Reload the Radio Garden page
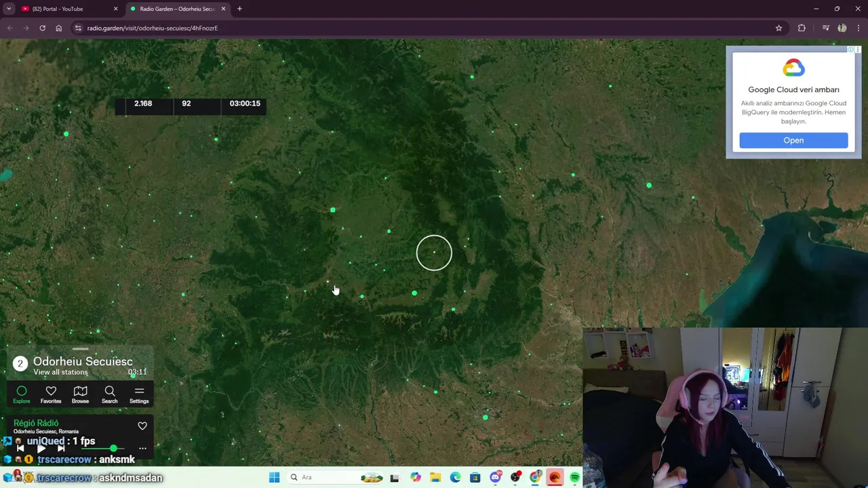Image resolution: width=868 pixels, height=488 pixels. point(42,28)
